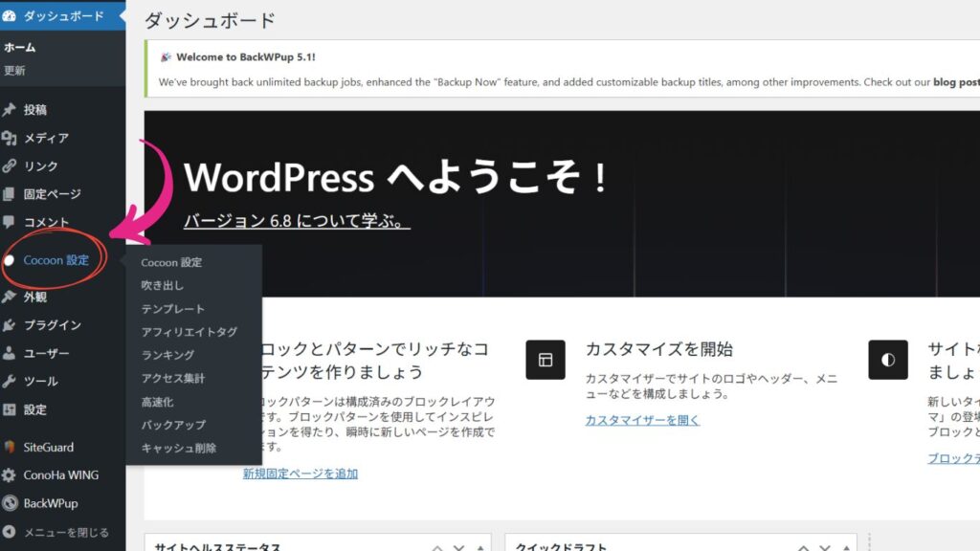Image resolution: width=980 pixels, height=551 pixels.
Task: Click the Appearance paintbrush icon
Action: 9,297
